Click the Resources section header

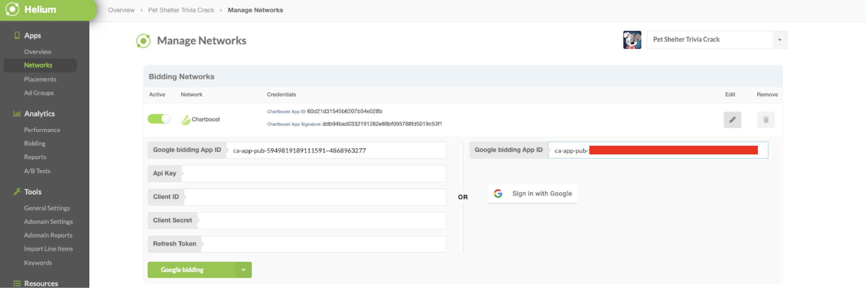[41, 284]
